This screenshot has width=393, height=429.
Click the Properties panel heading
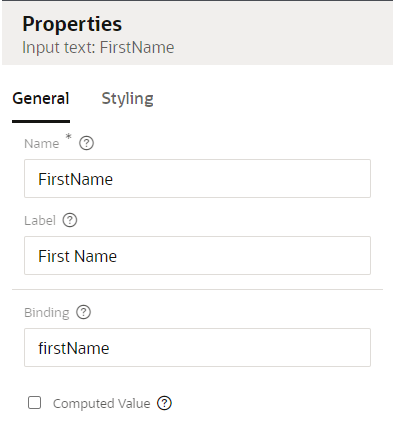[x=72, y=24]
